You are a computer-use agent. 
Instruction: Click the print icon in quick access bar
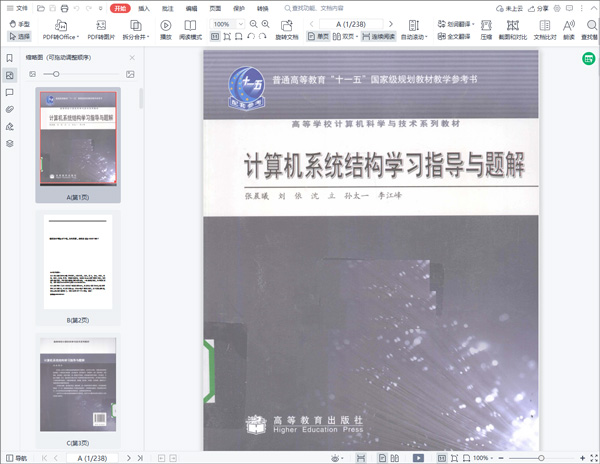pyautogui.click(x=64, y=8)
